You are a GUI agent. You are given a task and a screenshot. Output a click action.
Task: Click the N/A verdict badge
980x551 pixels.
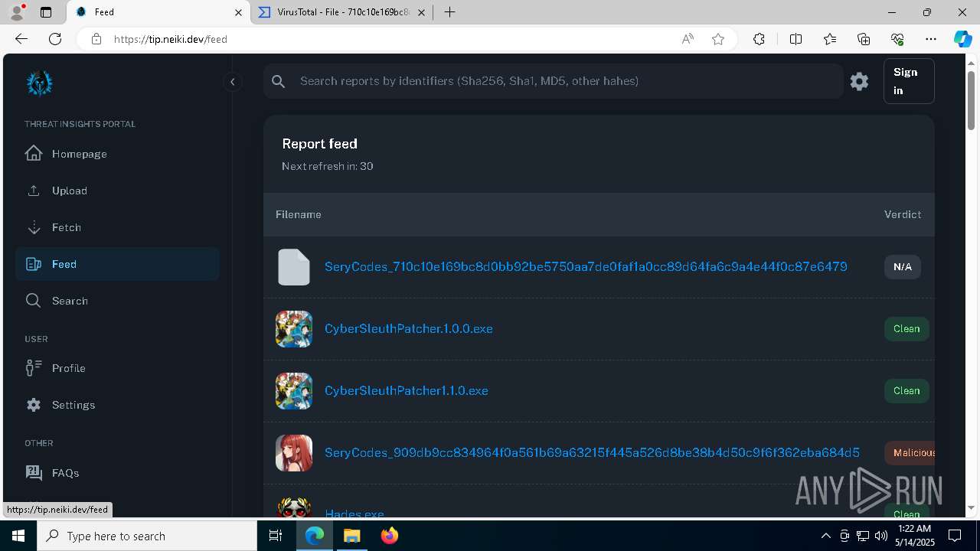(x=903, y=267)
